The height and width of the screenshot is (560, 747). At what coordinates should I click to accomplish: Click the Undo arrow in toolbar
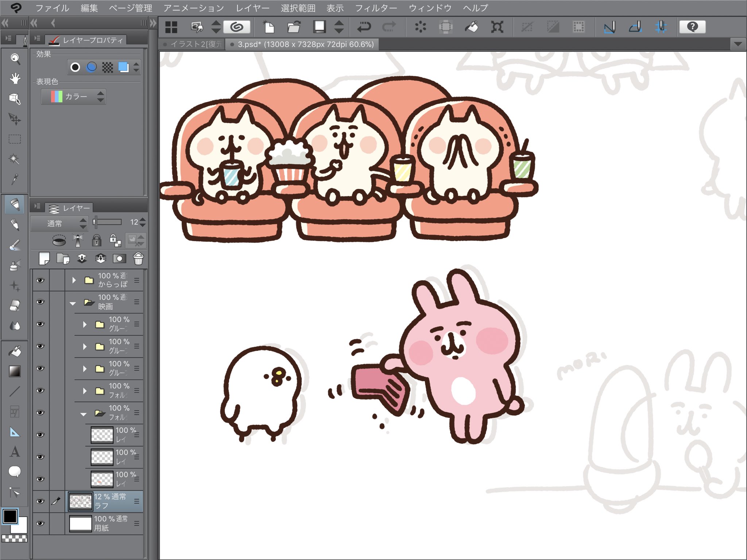click(x=364, y=27)
